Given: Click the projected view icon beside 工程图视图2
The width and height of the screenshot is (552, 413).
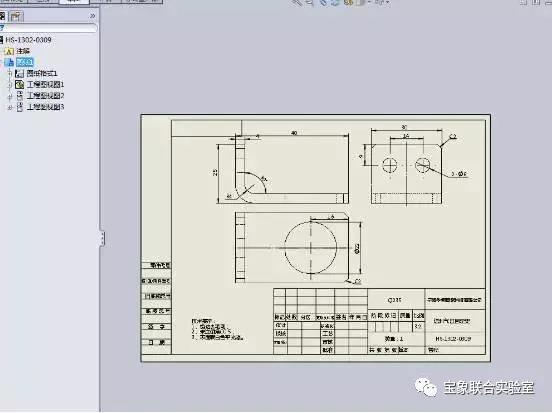Looking at the screenshot, I should click(x=20, y=95).
